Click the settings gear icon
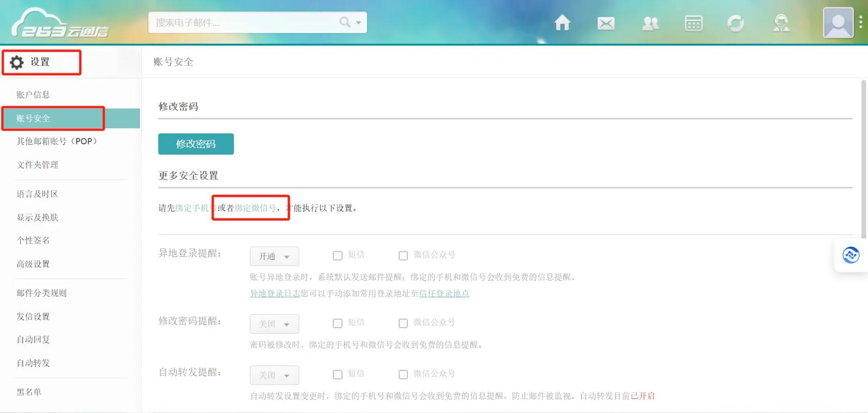Image resolution: width=868 pixels, height=413 pixels. point(17,62)
